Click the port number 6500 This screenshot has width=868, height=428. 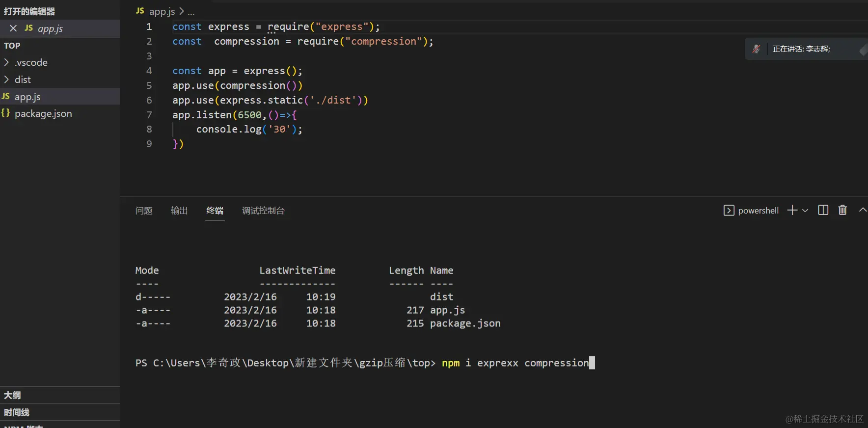coord(249,115)
